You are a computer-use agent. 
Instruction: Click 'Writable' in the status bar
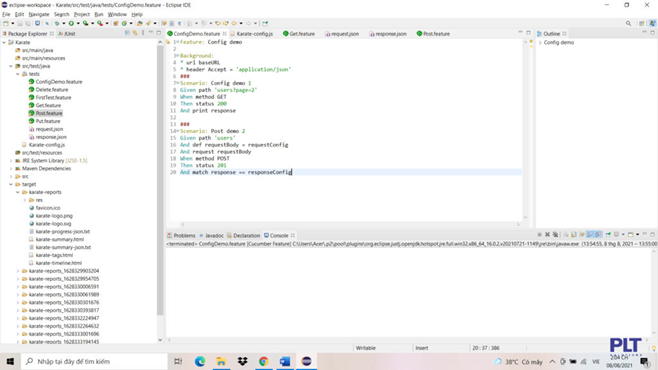[x=366, y=348]
